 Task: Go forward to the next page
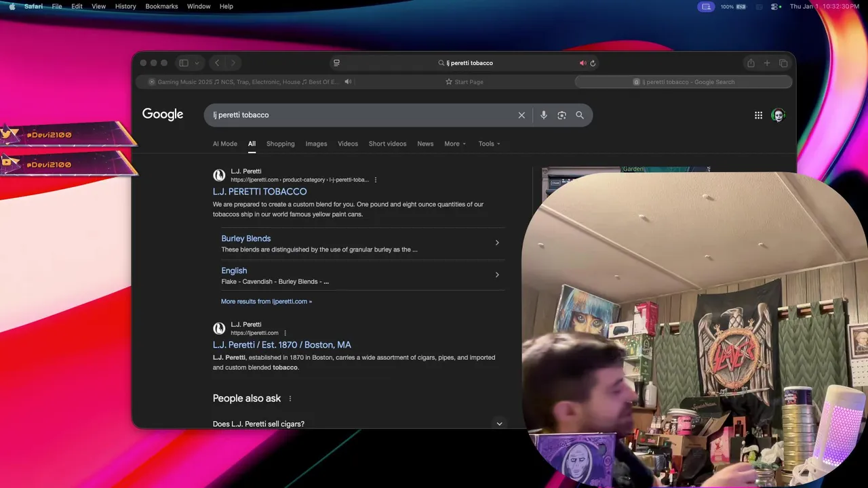pyautogui.click(x=233, y=63)
